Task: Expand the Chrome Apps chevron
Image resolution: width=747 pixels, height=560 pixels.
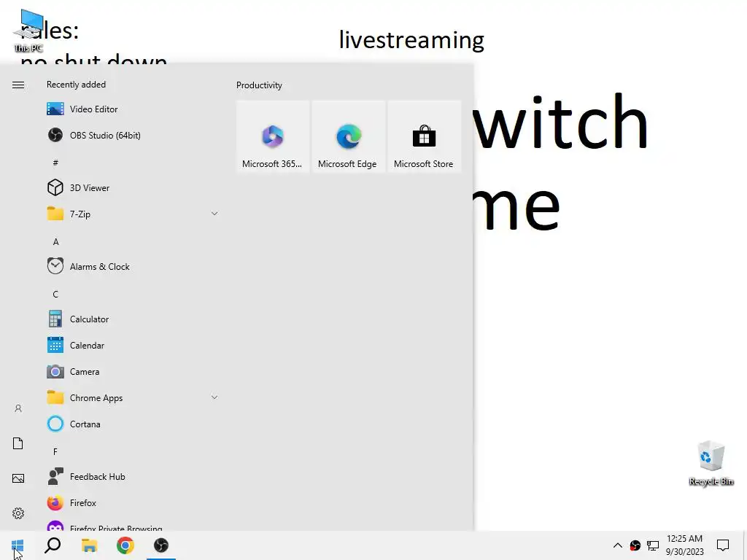Action: click(214, 397)
